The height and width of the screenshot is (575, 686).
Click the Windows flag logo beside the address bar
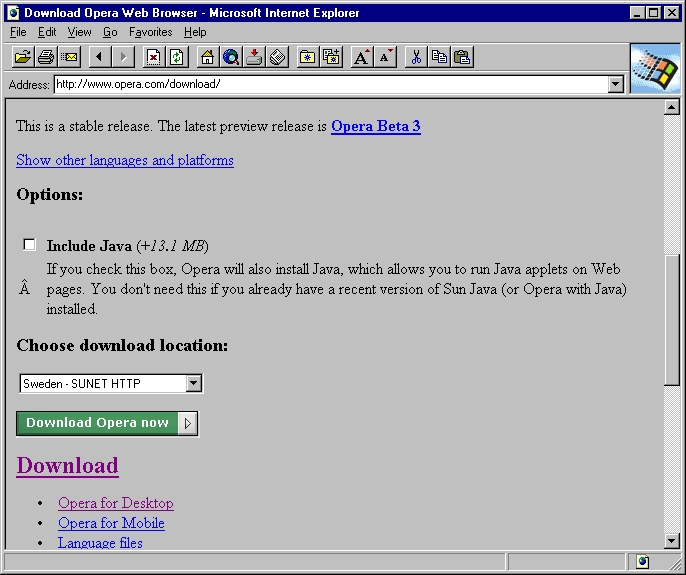(x=655, y=69)
